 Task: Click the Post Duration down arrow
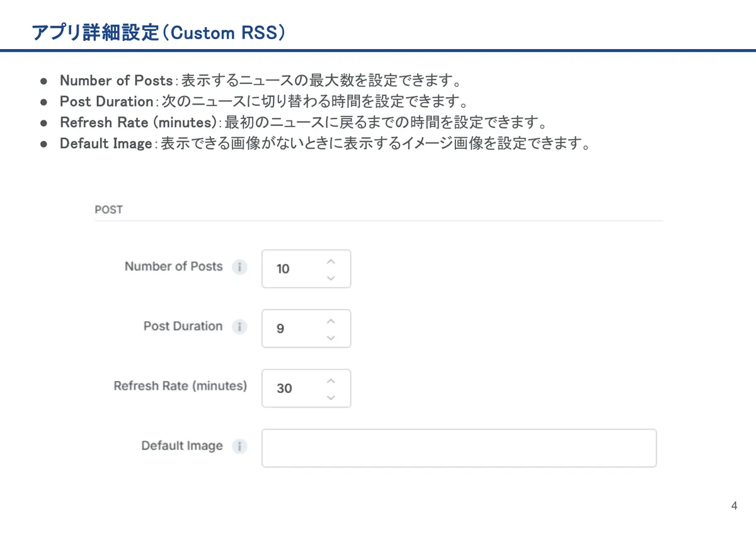331,337
